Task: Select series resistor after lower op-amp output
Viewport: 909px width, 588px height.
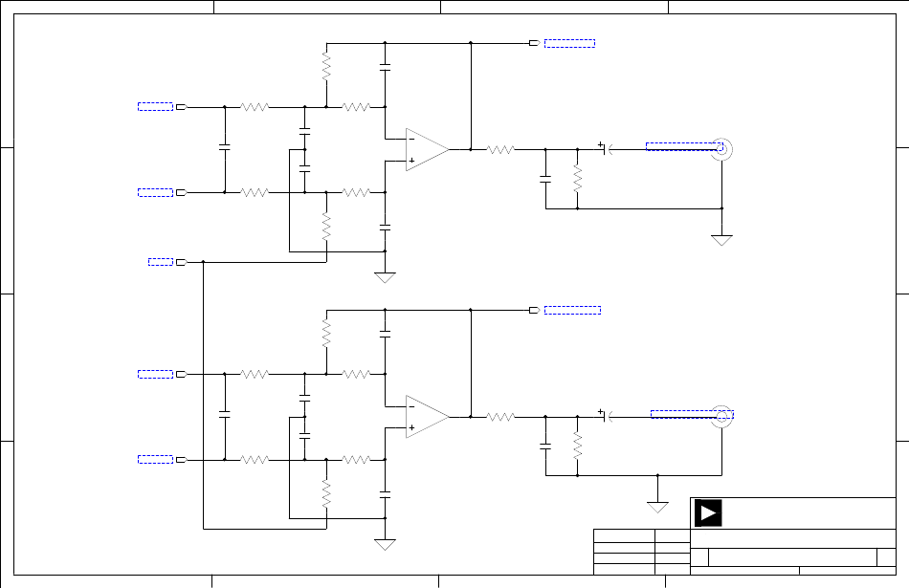Action: tap(500, 417)
